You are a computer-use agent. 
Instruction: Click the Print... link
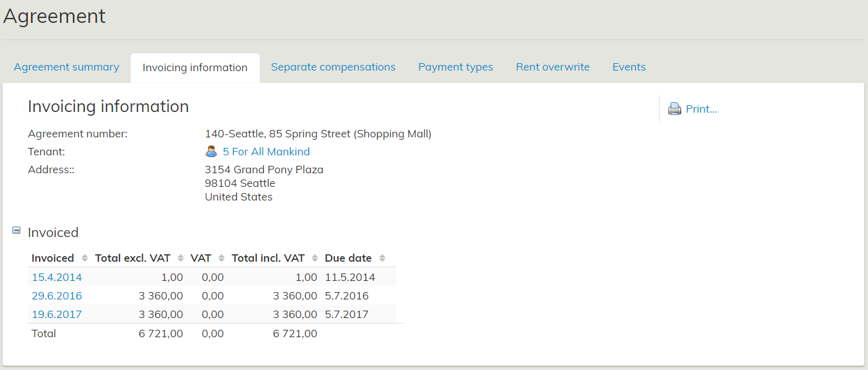point(701,109)
